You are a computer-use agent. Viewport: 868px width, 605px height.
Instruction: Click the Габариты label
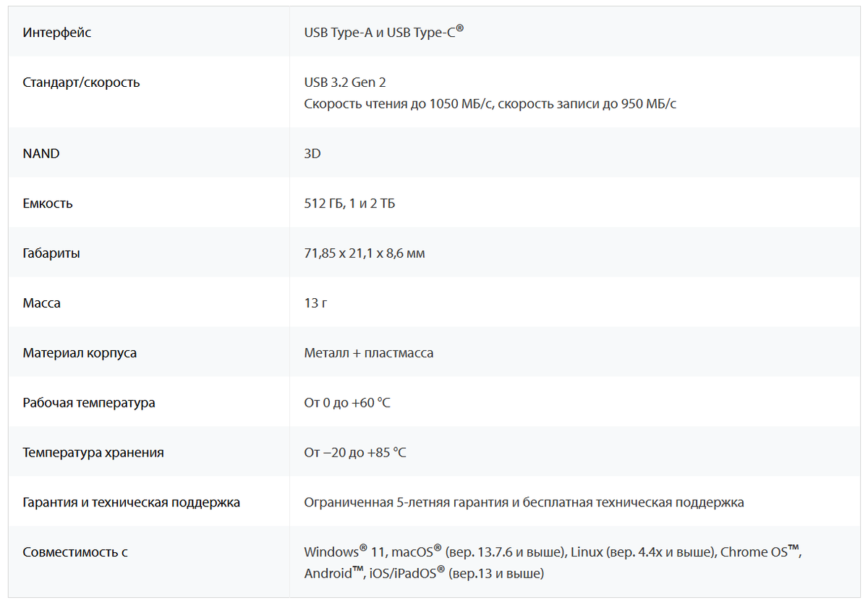click(x=51, y=253)
